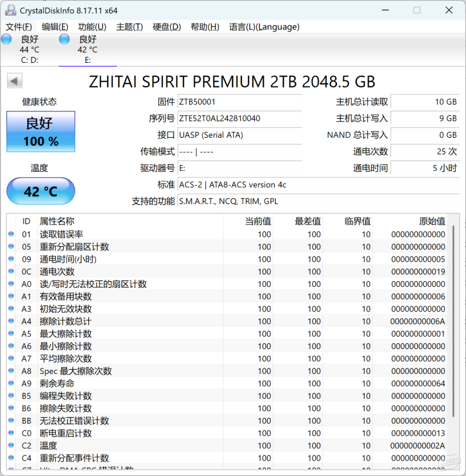Click raw value 000000000013 of 断电重启计数

418,433
